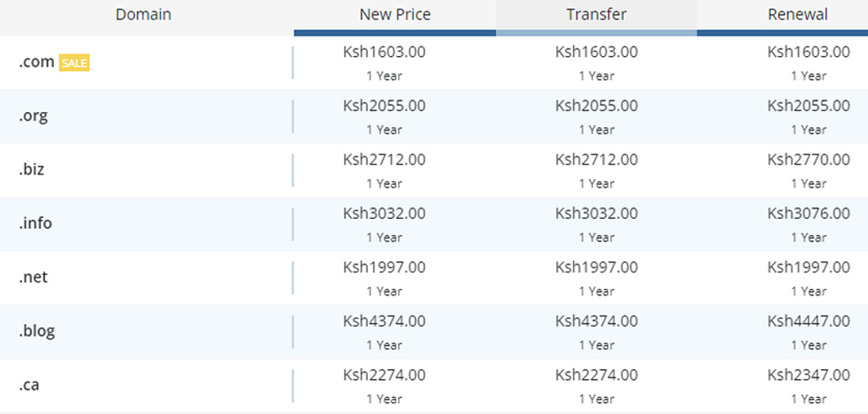Image resolution: width=868 pixels, height=414 pixels.
Task: Click .blog renewal price Ksh4447.00
Action: tap(809, 321)
